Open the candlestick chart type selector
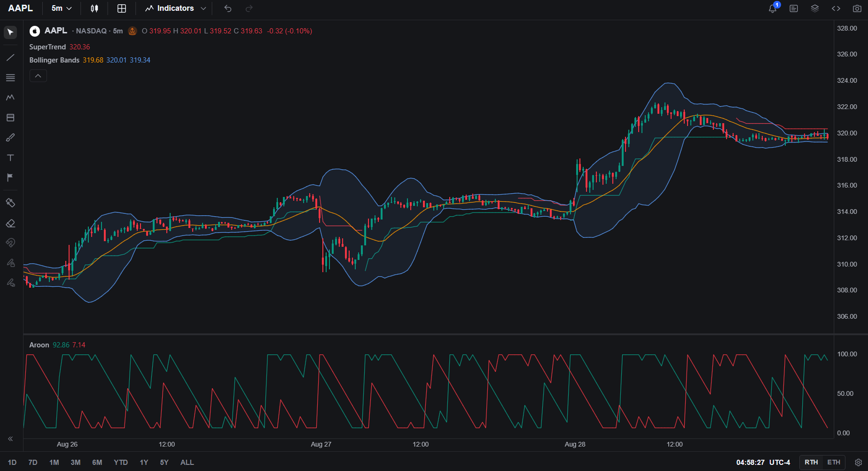 click(94, 8)
